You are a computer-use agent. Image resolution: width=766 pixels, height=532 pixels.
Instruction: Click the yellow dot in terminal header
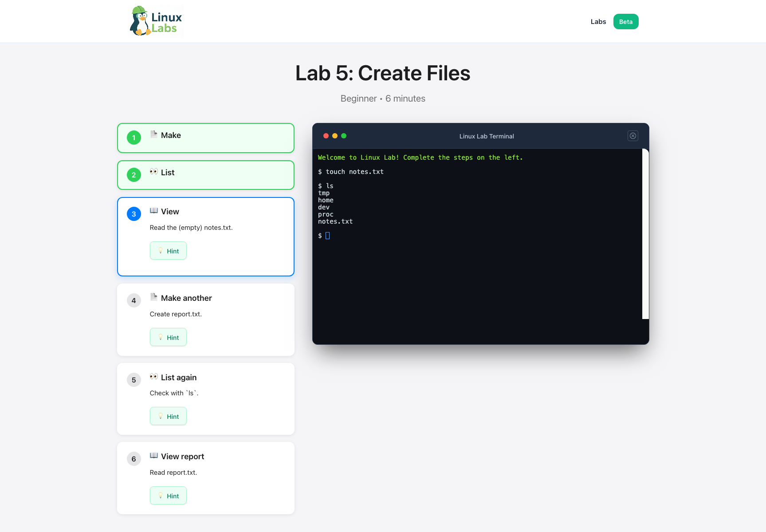click(x=335, y=136)
